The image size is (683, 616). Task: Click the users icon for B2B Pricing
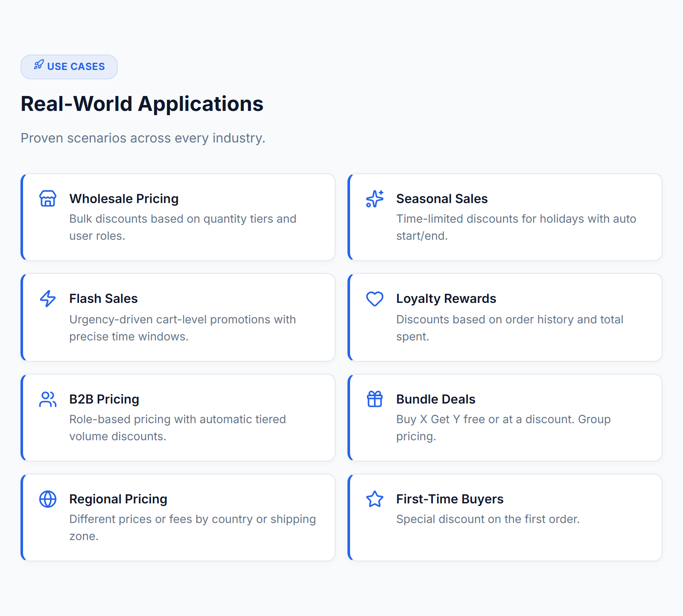pyautogui.click(x=48, y=399)
